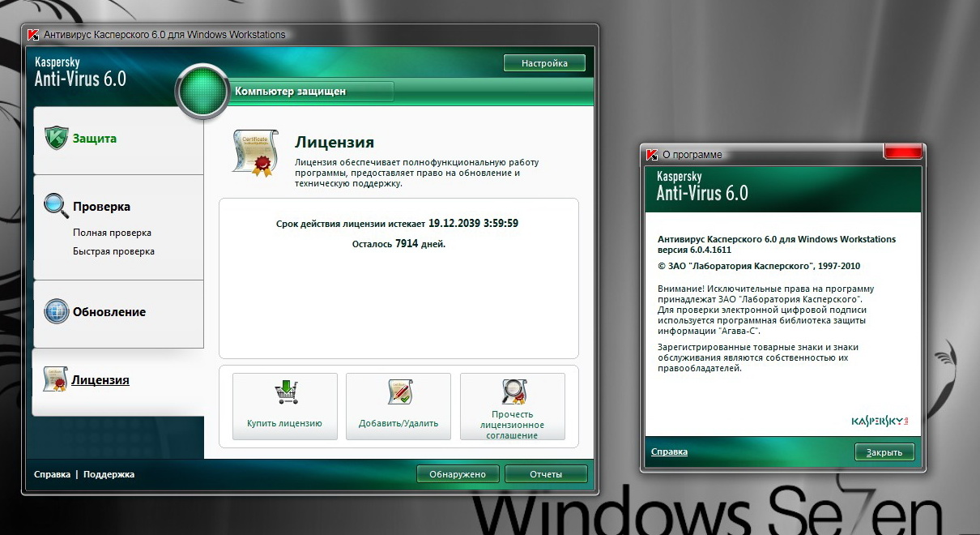Click the Добавить/Удалить document icon
The width and height of the screenshot is (980, 535).
click(x=399, y=392)
